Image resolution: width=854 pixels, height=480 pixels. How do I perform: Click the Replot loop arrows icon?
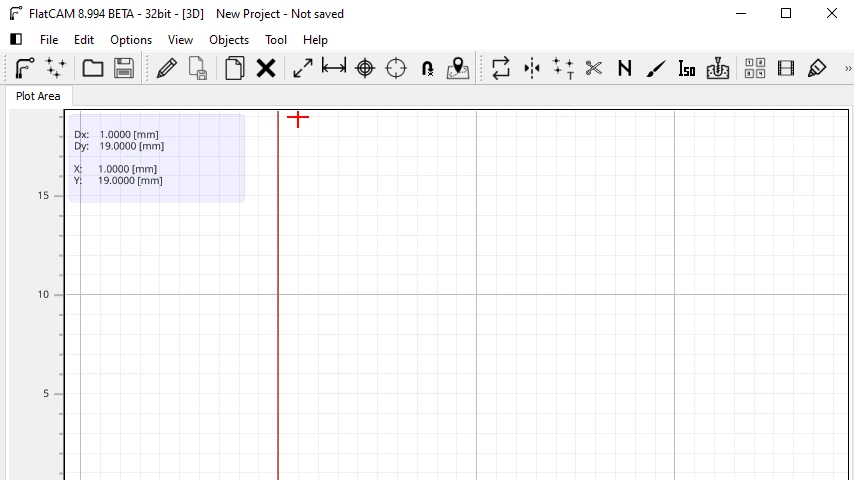501,68
